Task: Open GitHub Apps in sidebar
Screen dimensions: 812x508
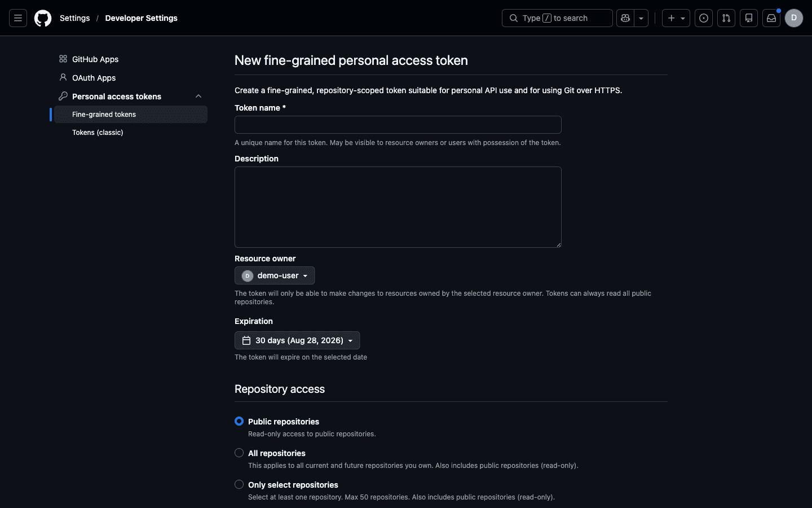Action: [x=131, y=59]
